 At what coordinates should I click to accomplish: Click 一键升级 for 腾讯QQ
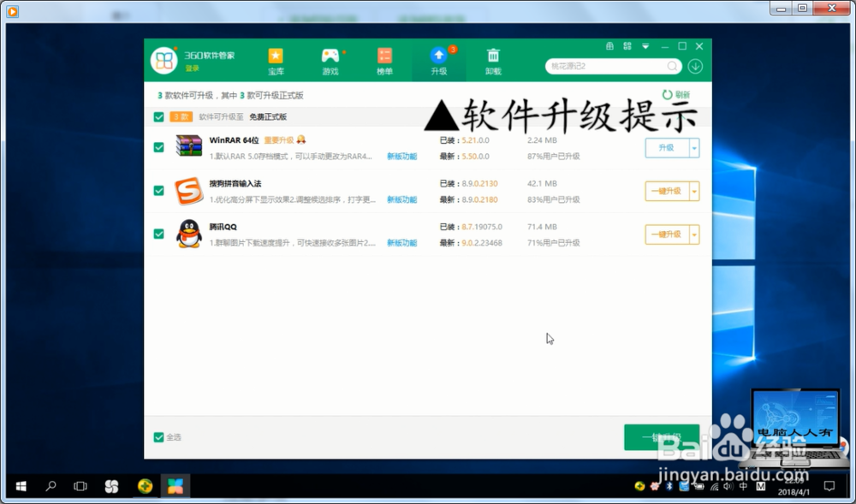pos(667,234)
